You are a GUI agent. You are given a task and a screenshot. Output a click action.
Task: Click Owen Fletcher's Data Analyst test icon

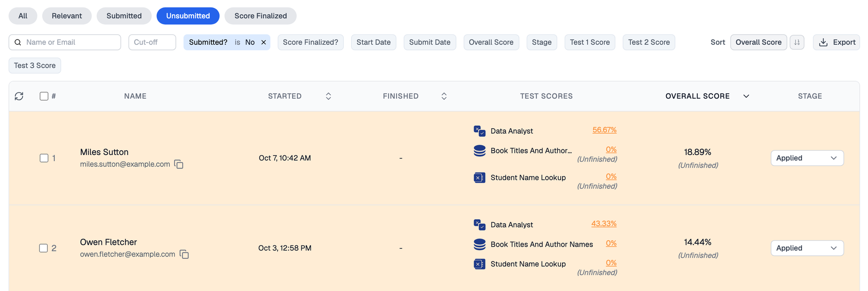click(480, 225)
